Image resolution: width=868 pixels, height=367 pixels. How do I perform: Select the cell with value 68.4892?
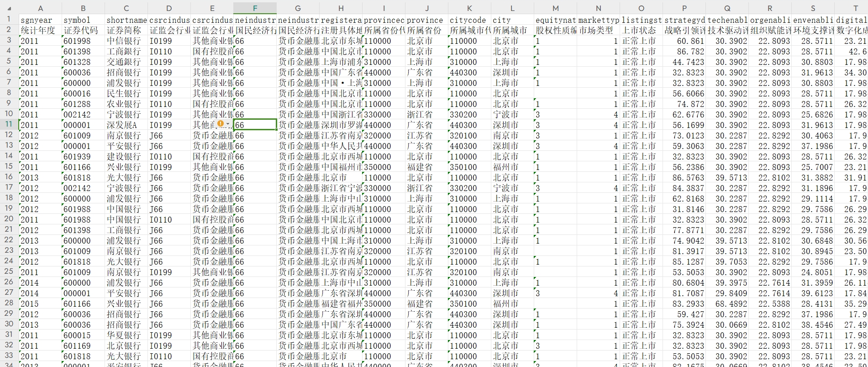[727, 303]
